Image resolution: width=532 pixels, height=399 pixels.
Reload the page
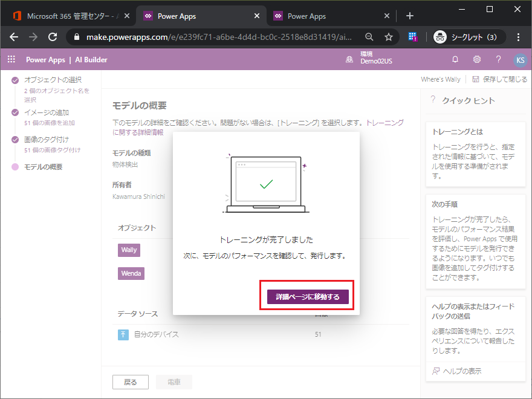[x=53, y=37]
